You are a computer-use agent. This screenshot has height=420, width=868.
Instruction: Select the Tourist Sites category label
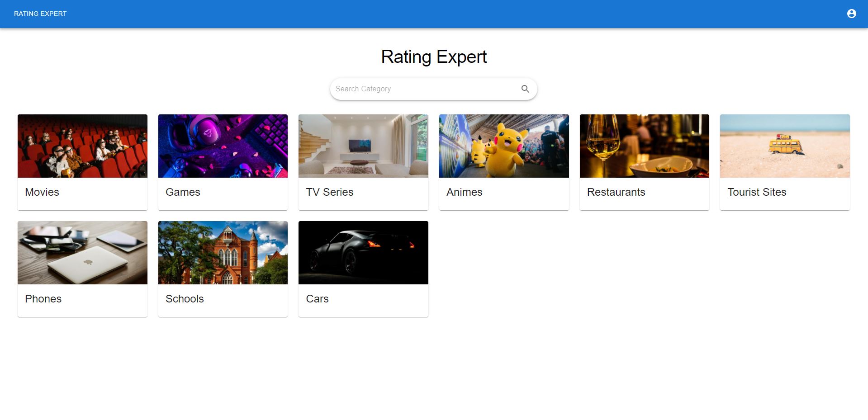757,192
